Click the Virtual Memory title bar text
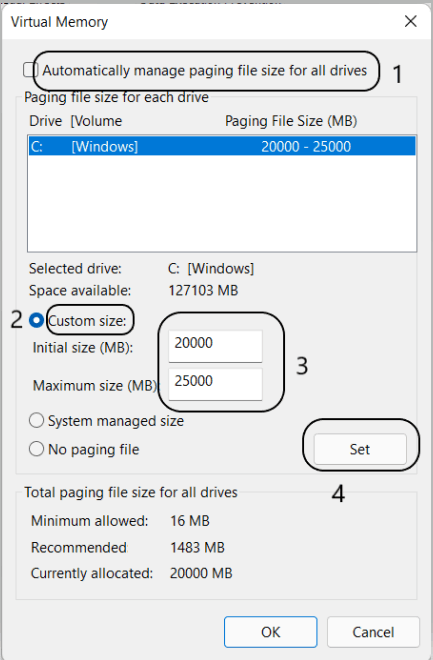433x660 pixels. [59, 22]
